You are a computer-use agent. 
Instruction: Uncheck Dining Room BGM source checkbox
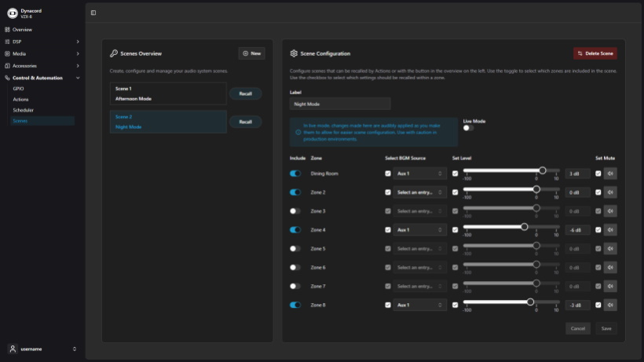pyautogui.click(x=388, y=174)
